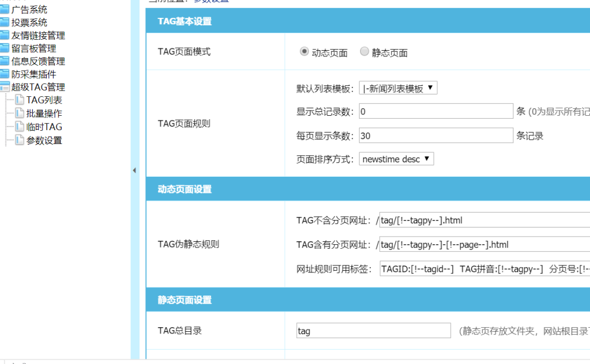Click the TAG总目录 input field
This screenshot has height=364, width=590.
(x=373, y=331)
